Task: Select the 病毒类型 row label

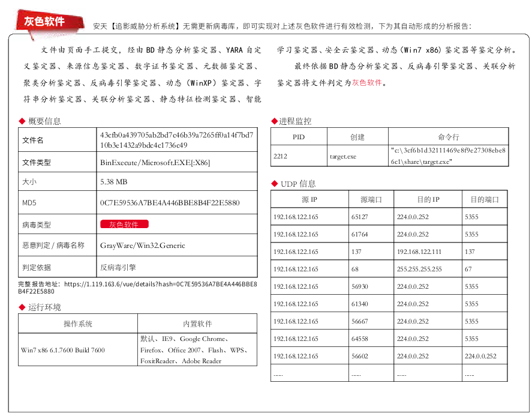Action: 37,225
